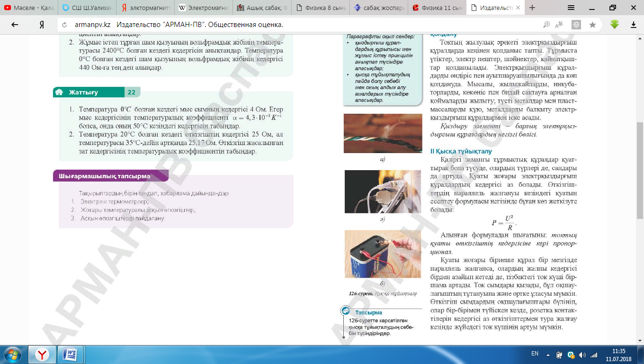The image size is (644, 364).
Task: Switch to the YouTube Маселе tab
Action: tap(29, 8)
